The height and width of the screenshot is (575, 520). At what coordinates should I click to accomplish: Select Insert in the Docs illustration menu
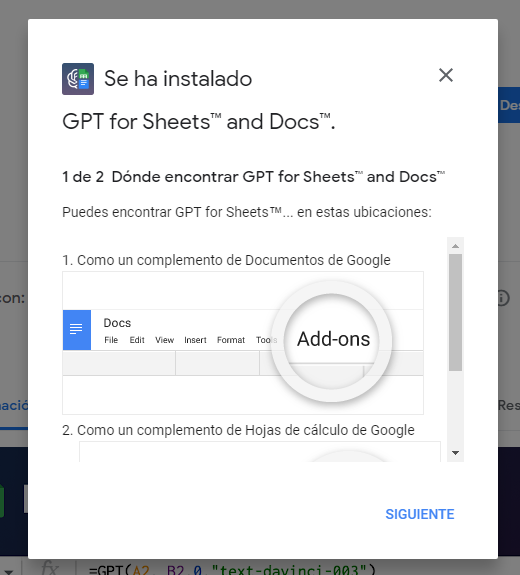tap(195, 340)
